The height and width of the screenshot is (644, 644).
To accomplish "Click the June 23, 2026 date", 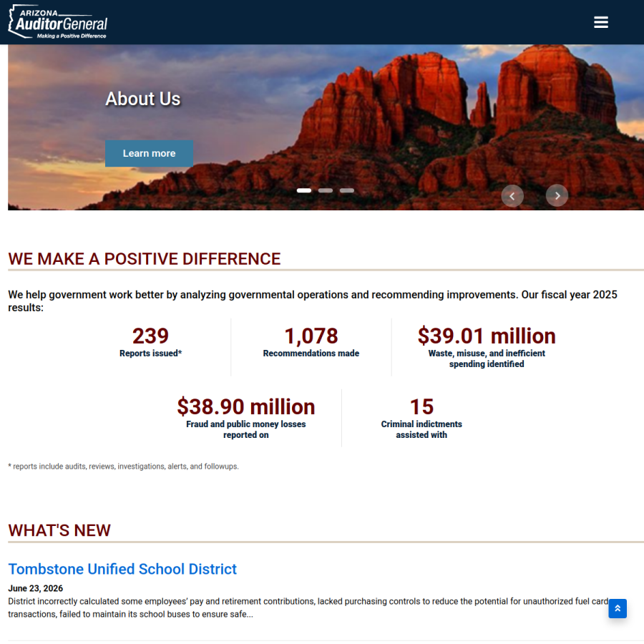I will click(35, 588).
